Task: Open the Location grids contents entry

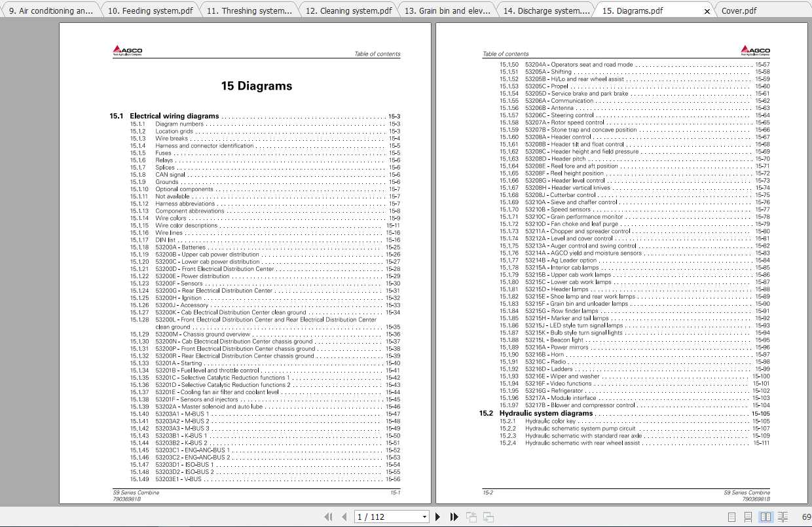Action: point(175,131)
